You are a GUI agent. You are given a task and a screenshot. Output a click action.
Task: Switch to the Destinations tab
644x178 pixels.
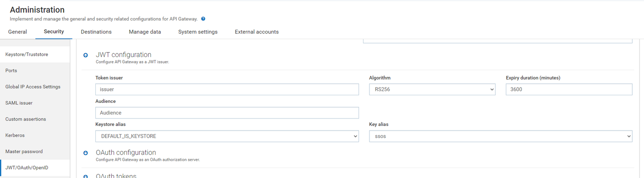point(96,32)
